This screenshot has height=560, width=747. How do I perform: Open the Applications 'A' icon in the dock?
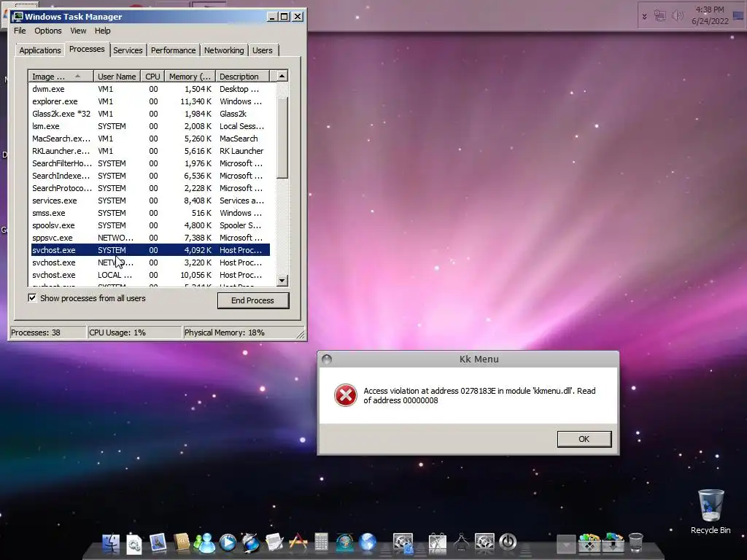tap(298, 542)
